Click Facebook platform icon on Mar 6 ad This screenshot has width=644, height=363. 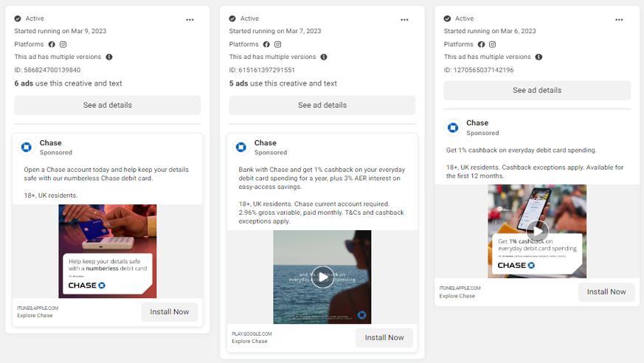[482, 44]
